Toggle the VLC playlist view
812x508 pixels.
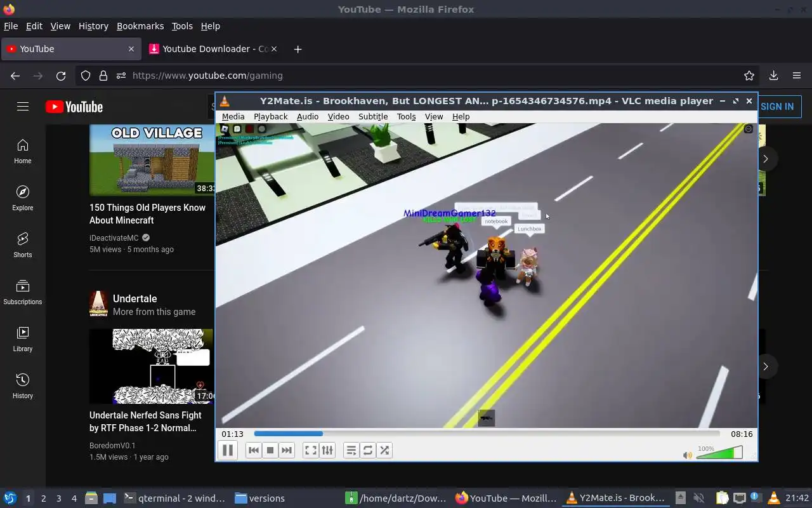[351, 450]
